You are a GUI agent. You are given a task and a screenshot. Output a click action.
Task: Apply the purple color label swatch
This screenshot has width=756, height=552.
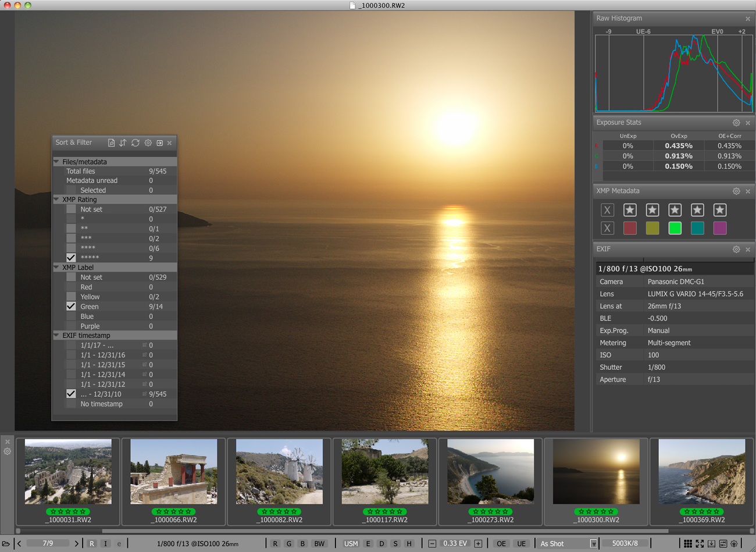coord(719,228)
